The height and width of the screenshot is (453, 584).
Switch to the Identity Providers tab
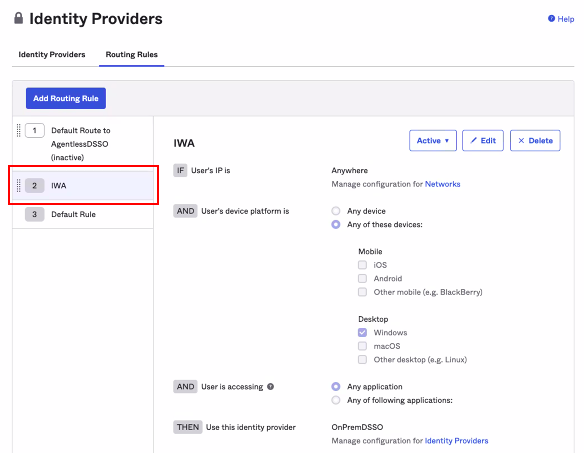pos(52,54)
